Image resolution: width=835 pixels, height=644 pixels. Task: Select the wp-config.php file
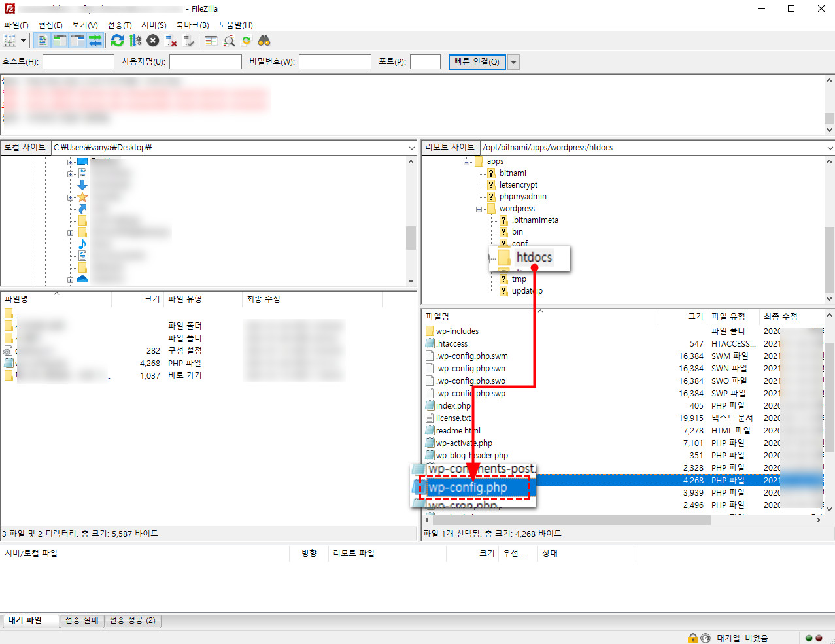[468, 488]
